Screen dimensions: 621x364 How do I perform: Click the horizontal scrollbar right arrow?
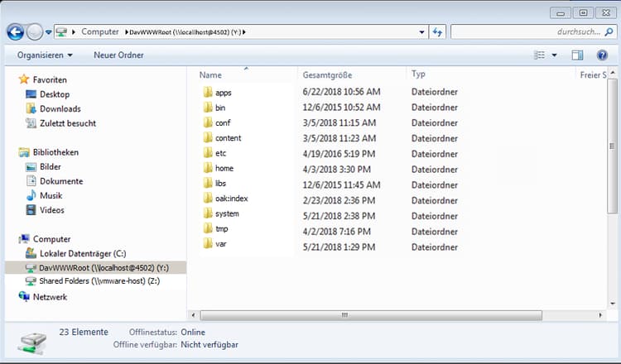click(x=600, y=315)
